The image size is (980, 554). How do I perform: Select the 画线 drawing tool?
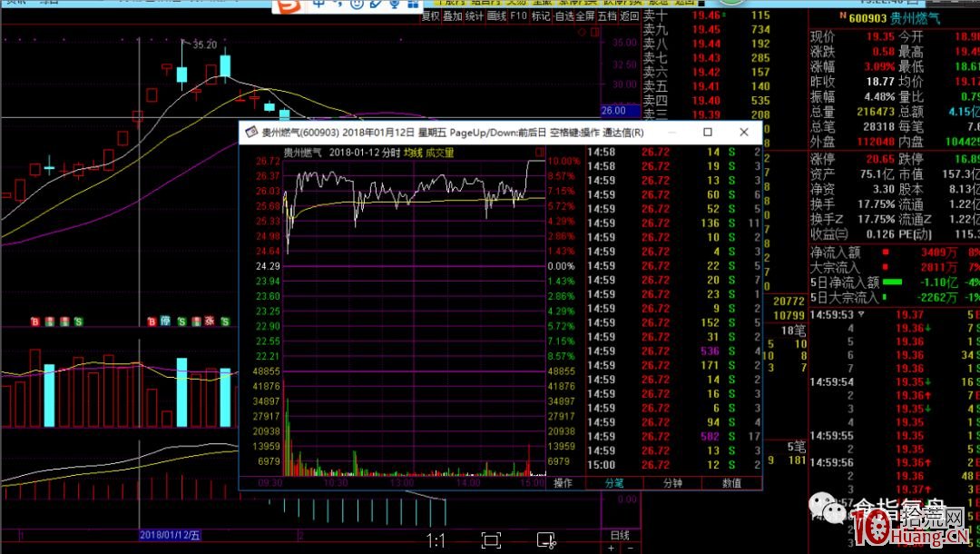(x=497, y=15)
